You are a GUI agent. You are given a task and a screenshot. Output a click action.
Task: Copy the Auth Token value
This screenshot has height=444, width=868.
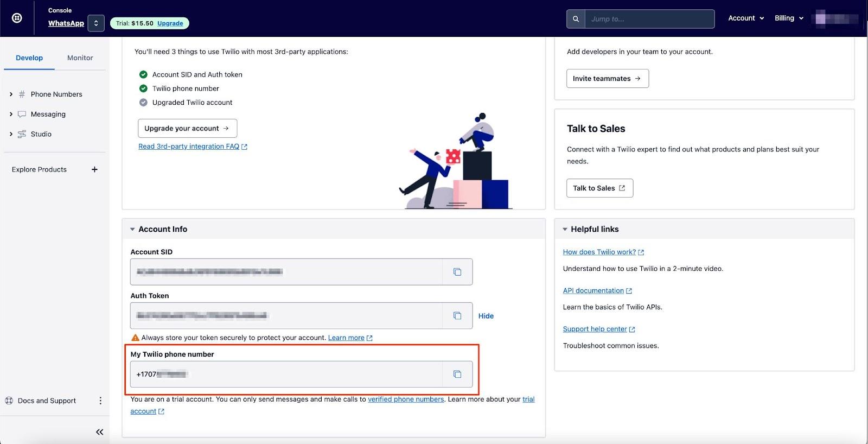click(457, 316)
